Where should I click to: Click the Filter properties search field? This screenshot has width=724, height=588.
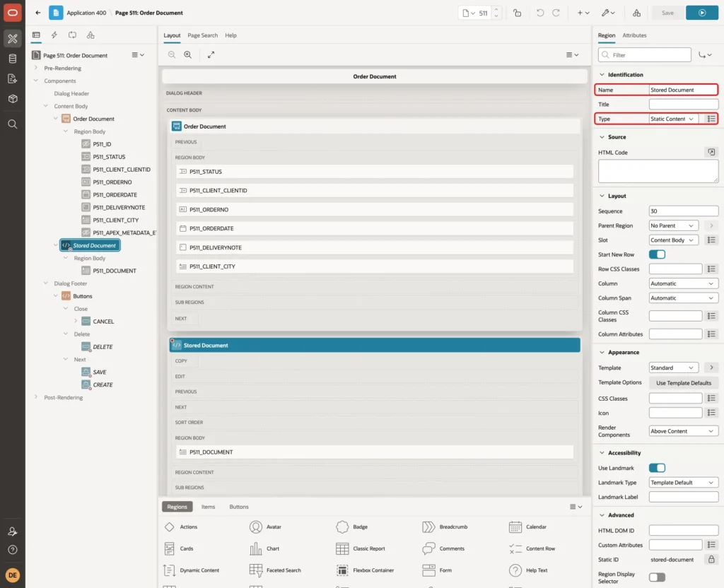pyautogui.click(x=645, y=55)
